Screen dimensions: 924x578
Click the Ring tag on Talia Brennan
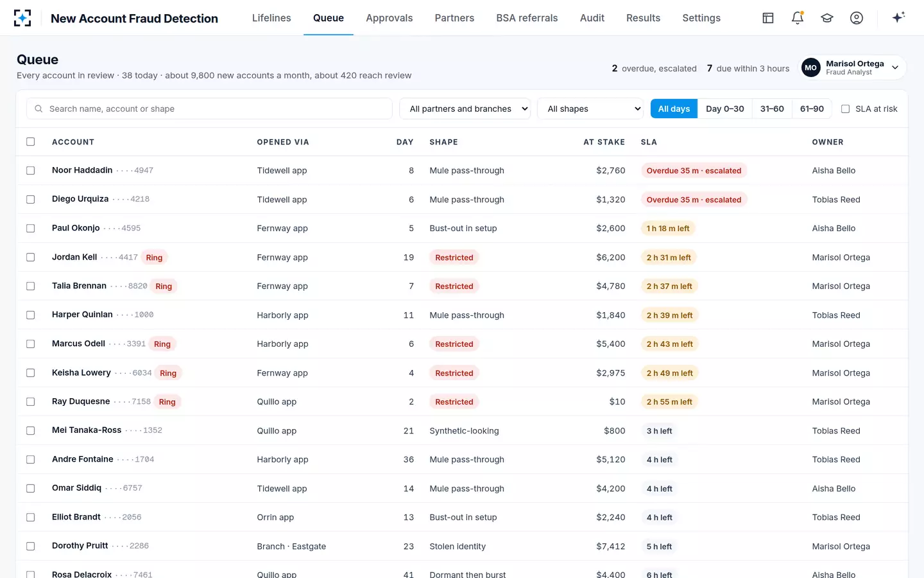coord(164,286)
